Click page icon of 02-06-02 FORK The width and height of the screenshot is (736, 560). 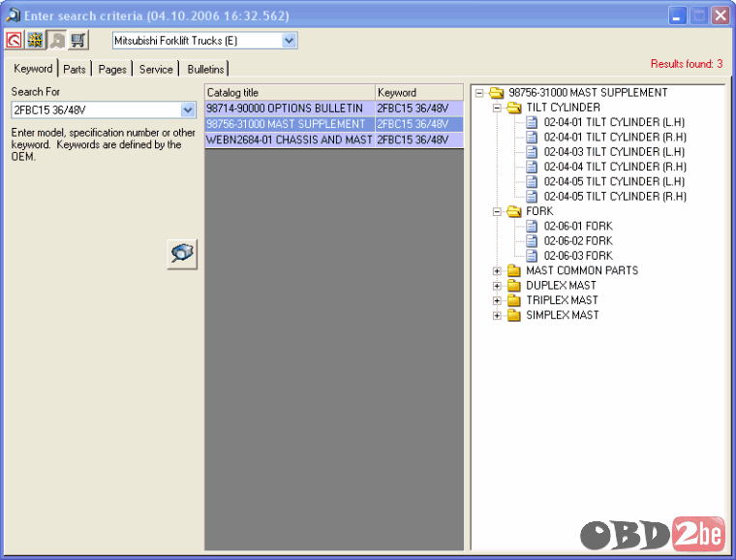click(532, 241)
